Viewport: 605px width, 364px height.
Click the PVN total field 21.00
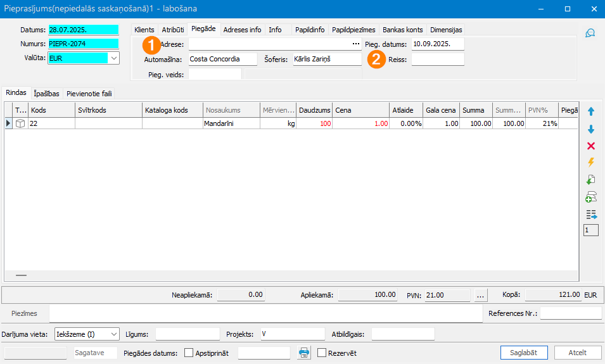[x=448, y=296]
